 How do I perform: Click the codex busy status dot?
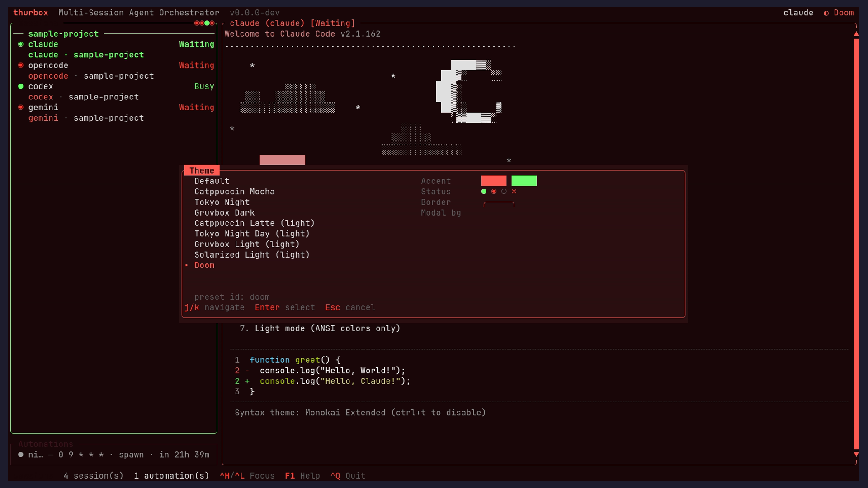pyautogui.click(x=20, y=86)
